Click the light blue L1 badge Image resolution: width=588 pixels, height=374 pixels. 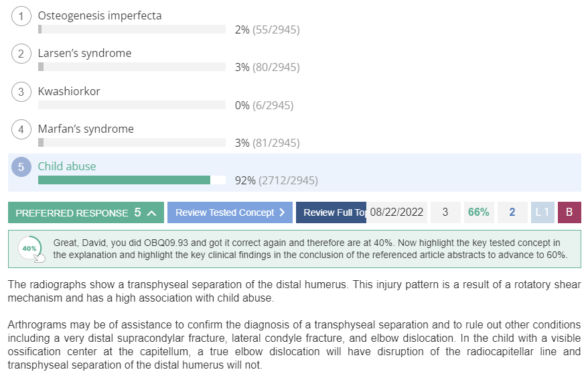[542, 212]
